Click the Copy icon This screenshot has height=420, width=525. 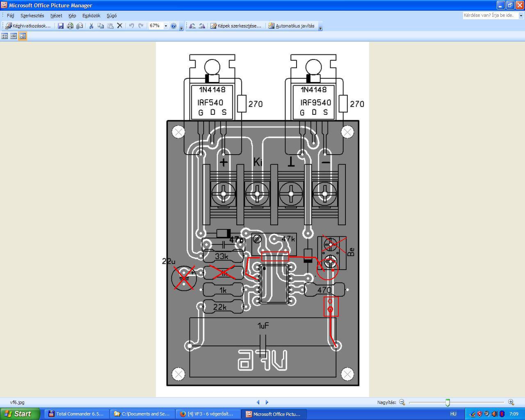(x=100, y=26)
